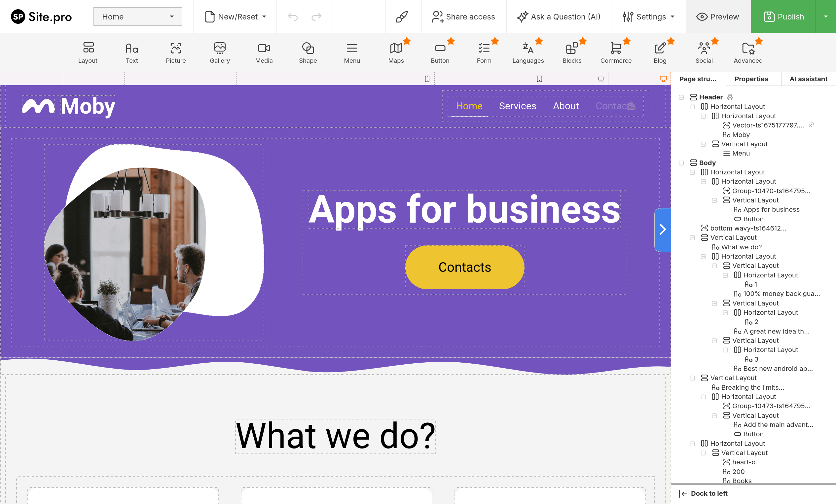Screen dimensions: 836x504
Task: Click the undo arrow icon
Action: 292,17
